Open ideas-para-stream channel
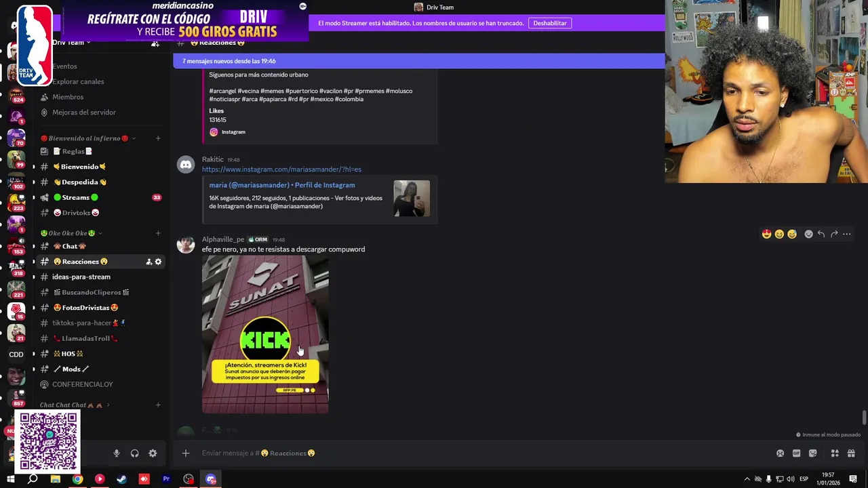This screenshot has height=488, width=868. (102, 277)
